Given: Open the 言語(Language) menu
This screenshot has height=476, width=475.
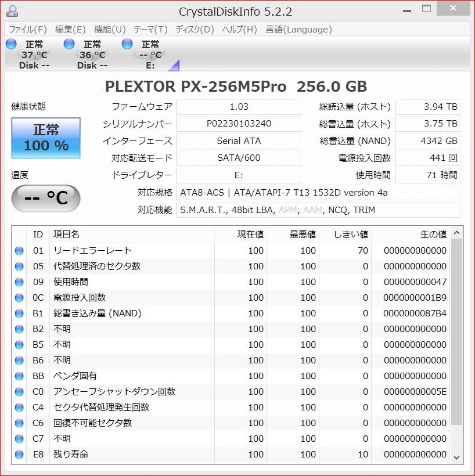Looking at the screenshot, I should (x=298, y=30).
